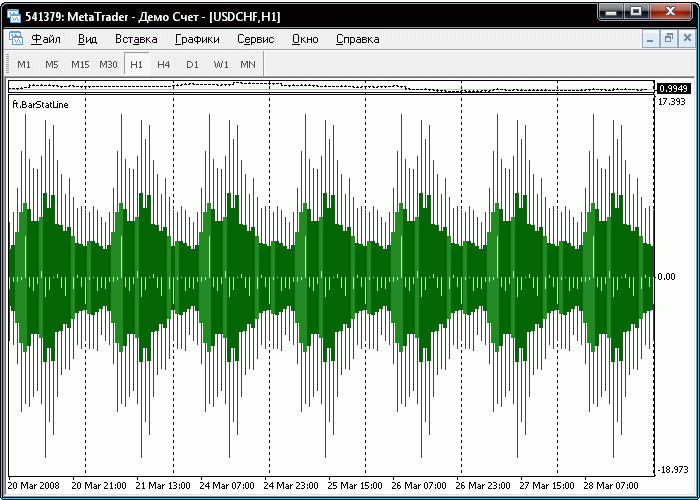This screenshot has height=500, width=700.
Task: Click the 24 Mar 23:00 time label
Action: tap(291, 485)
